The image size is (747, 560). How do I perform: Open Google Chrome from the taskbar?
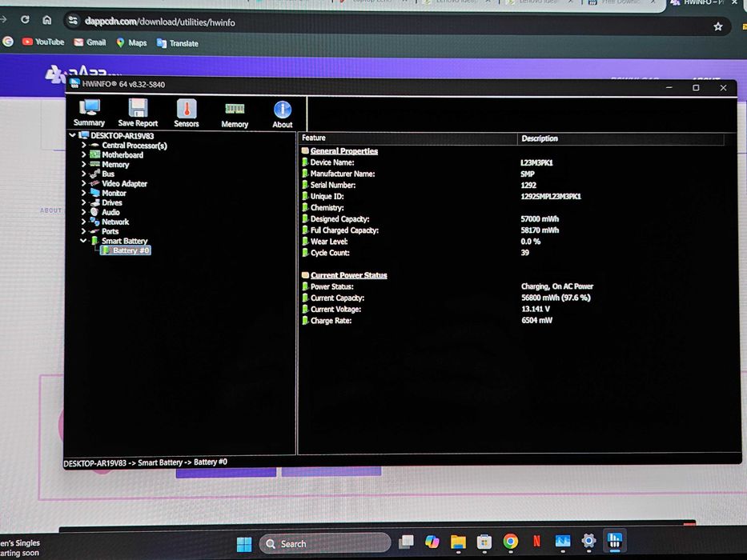pos(510,542)
